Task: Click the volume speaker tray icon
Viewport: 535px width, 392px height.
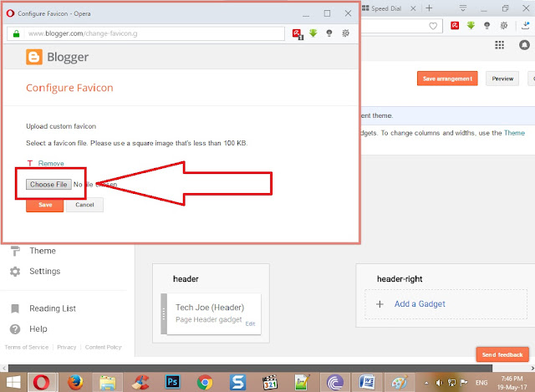Action: 439,383
